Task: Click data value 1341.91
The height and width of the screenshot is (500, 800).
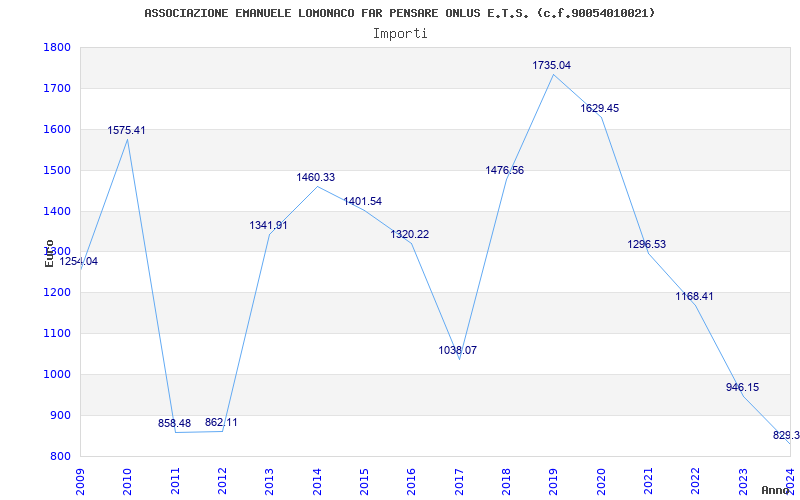Action: tap(268, 226)
